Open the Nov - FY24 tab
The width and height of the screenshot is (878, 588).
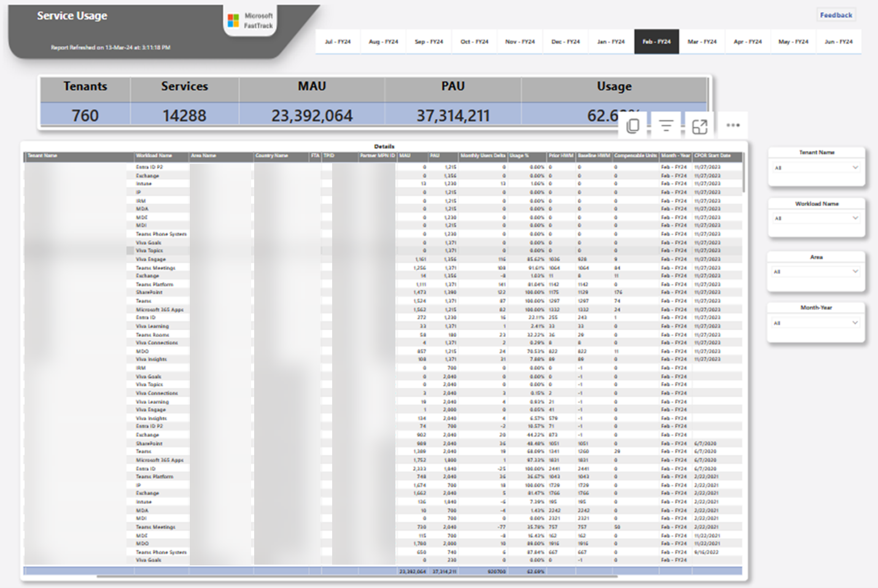[519, 42]
